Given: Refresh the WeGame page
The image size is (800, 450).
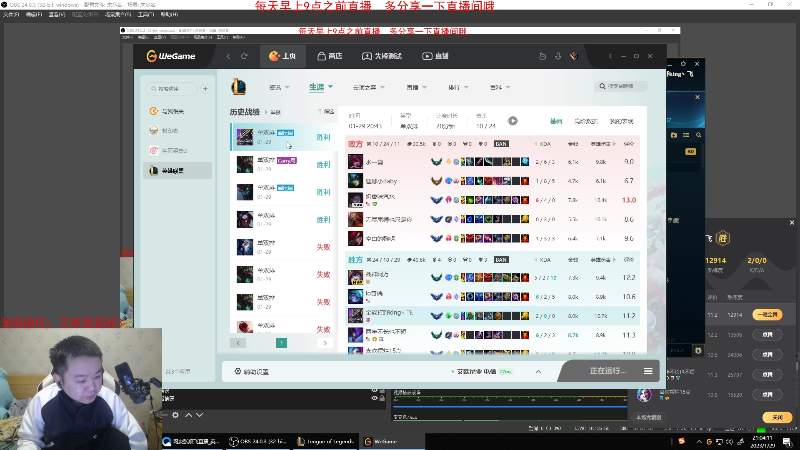Looking at the screenshot, I should tap(244, 56).
